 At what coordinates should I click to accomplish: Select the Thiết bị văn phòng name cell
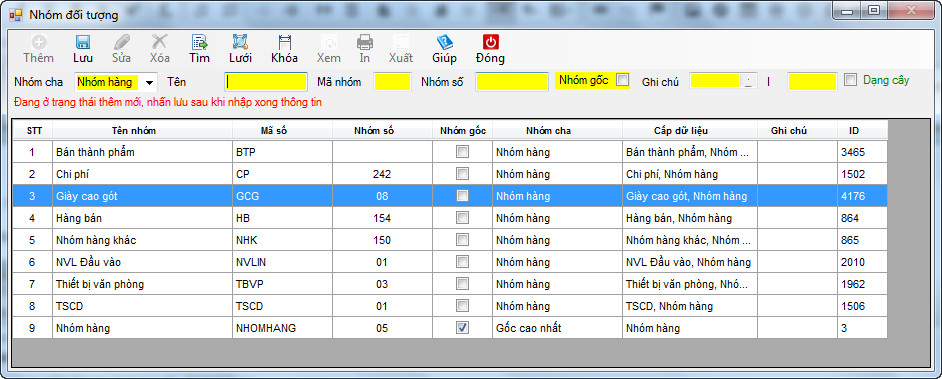142,284
